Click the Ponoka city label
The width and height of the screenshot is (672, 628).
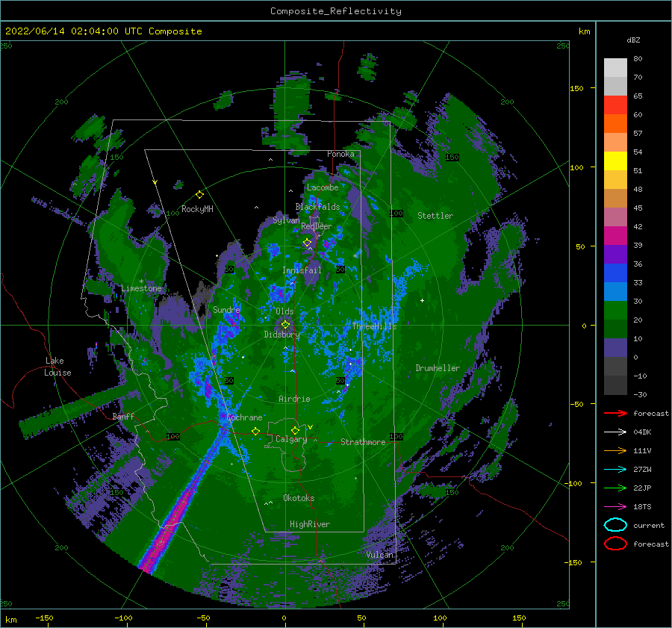click(340, 154)
